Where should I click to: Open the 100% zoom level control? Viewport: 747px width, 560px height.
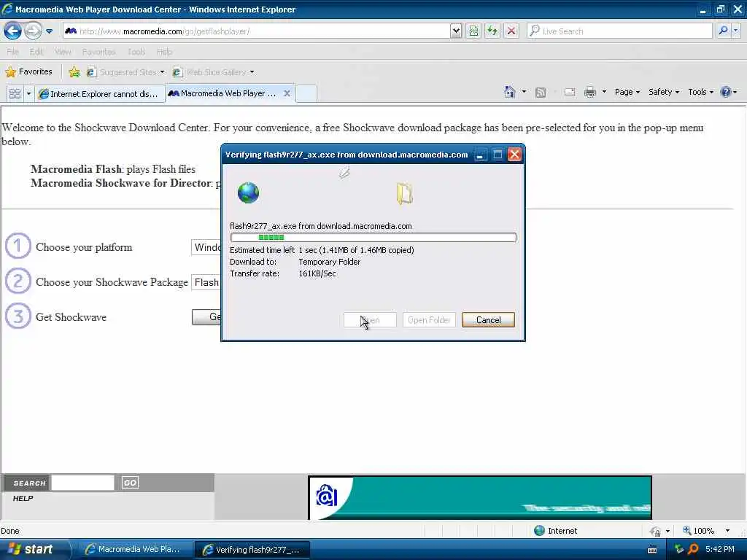click(x=699, y=531)
